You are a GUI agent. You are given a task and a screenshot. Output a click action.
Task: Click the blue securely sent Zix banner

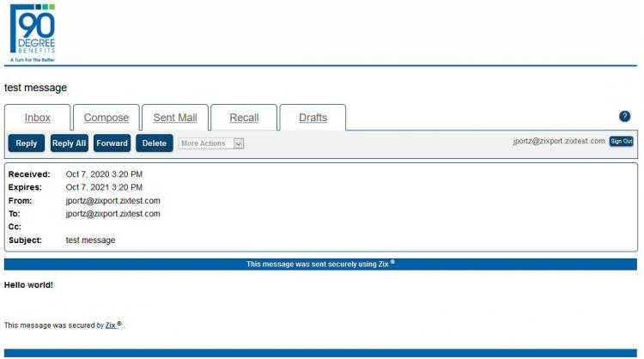(320, 264)
